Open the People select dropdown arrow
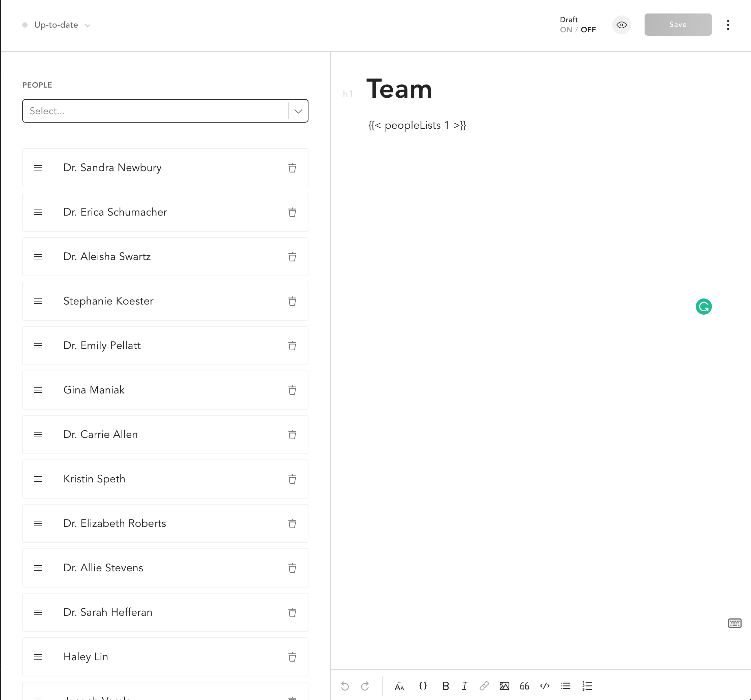The image size is (751, 700). pos(298,111)
